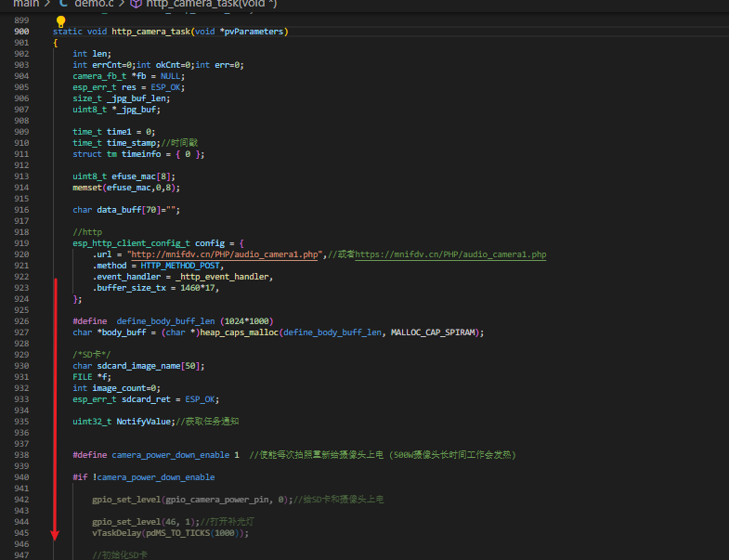
Task: Select line number 926 in the gutter
Action: pyautogui.click(x=21, y=321)
